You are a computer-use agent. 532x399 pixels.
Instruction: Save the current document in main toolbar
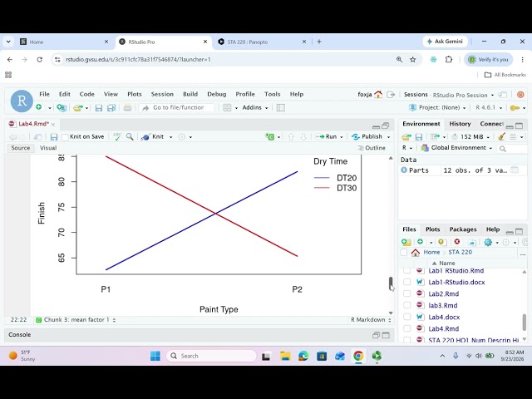[99, 108]
